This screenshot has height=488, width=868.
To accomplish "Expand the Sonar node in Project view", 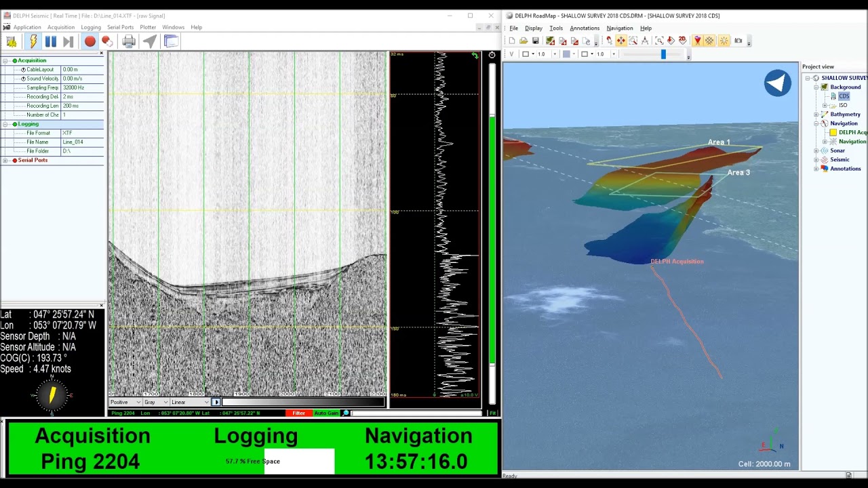I will tap(816, 150).
